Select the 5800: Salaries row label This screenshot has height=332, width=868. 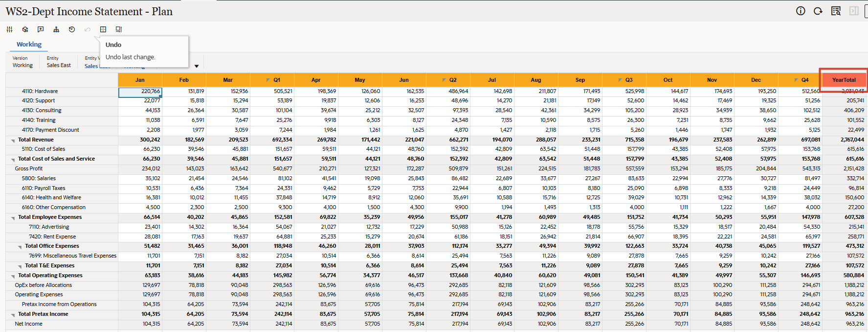tap(39, 178)
